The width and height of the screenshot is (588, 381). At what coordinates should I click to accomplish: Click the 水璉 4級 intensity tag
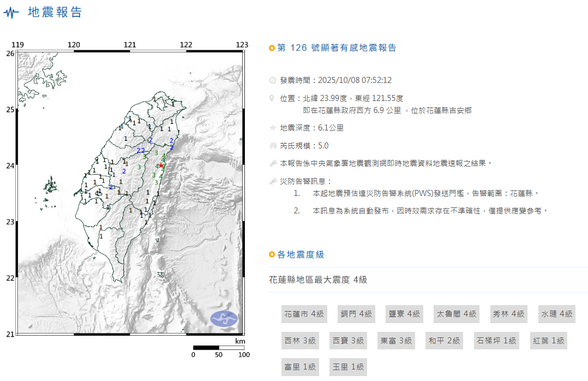tap(557, 314)
